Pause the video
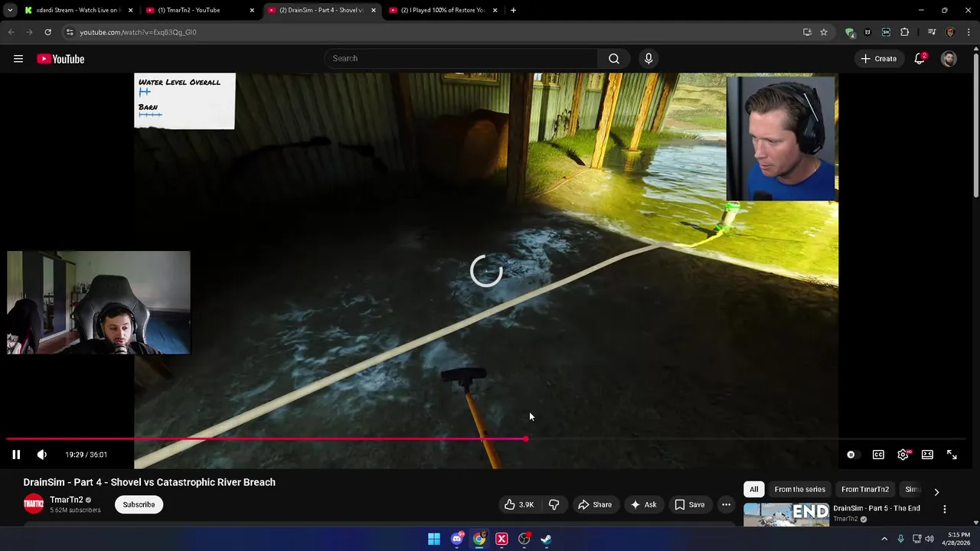 (16, 455)
